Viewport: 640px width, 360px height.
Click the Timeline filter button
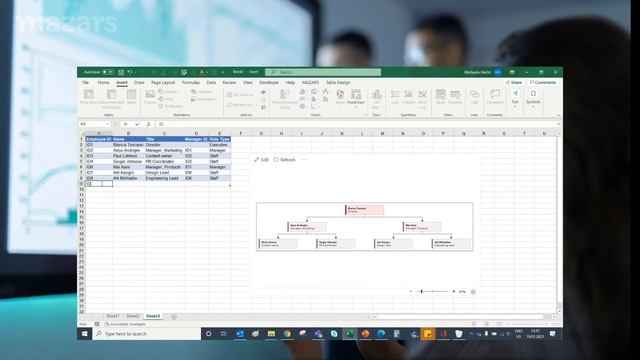(x=455, y=97)
